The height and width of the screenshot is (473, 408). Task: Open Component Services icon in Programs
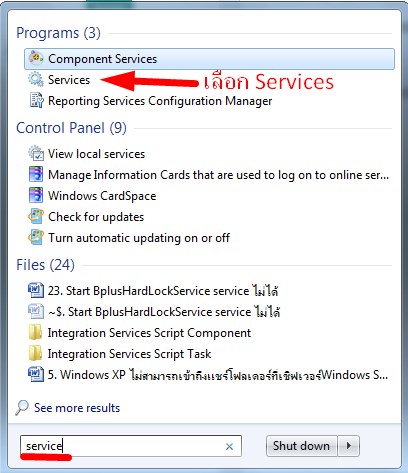36,59
